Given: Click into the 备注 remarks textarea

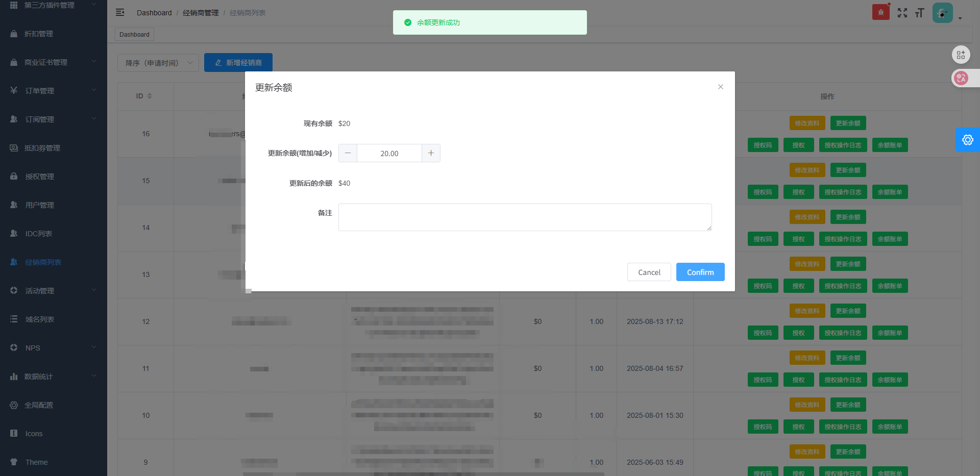Looking at the screenshot, I should point(525,217).
